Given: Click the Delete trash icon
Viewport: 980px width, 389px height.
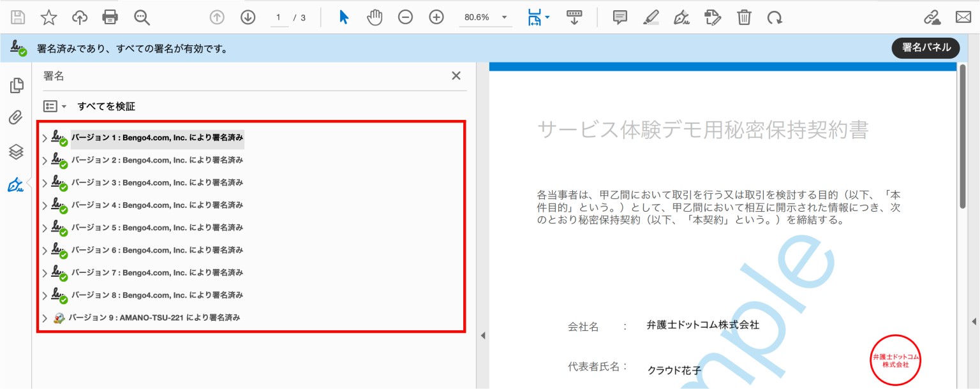Looking at the screenshot, I should [743, 17].
